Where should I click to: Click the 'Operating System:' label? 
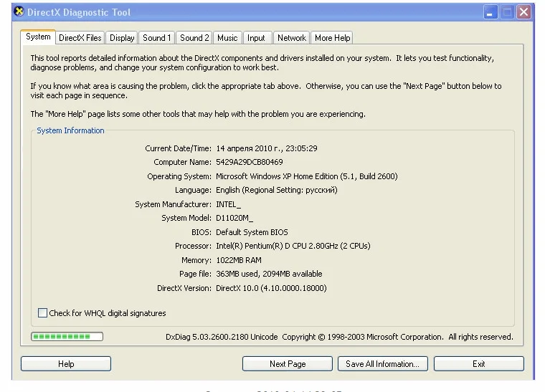(179, 176)
